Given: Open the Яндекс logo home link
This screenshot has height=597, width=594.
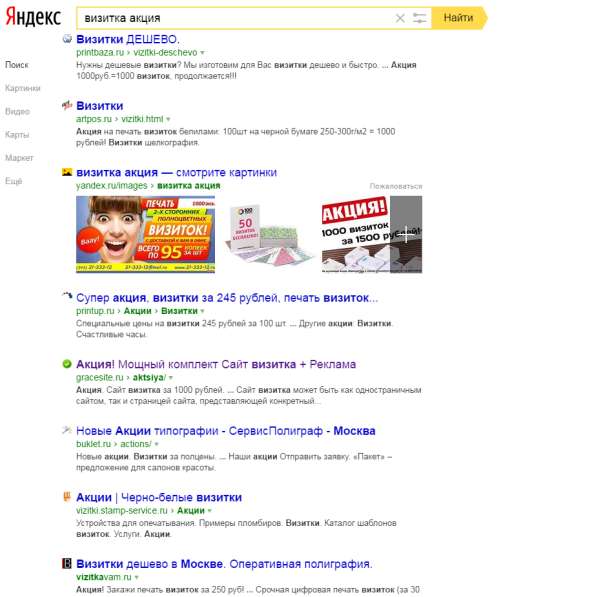Looking at the screenshot, I should pyautogui.click(x=33, y=18).
